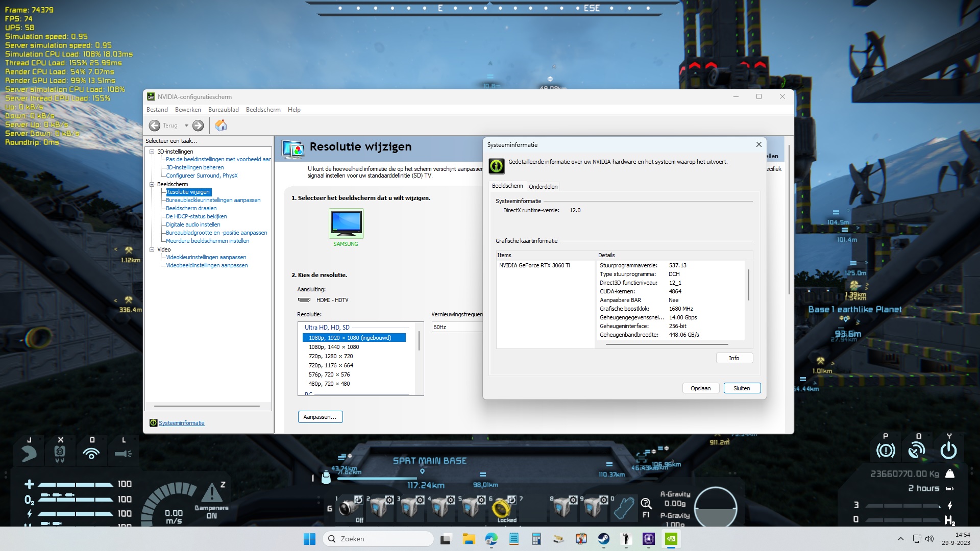Image resolution: width=980 pixels, height=551 pixels.
Task: Open Microsoft Edge from taskbar
Action: click(x=491, y=539)
